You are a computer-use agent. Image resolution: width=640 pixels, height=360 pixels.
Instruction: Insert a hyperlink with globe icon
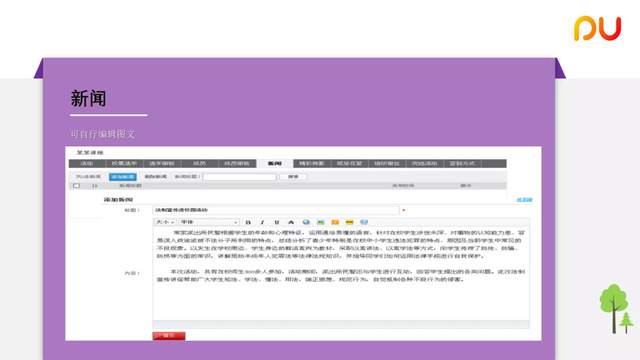[306, 222]
